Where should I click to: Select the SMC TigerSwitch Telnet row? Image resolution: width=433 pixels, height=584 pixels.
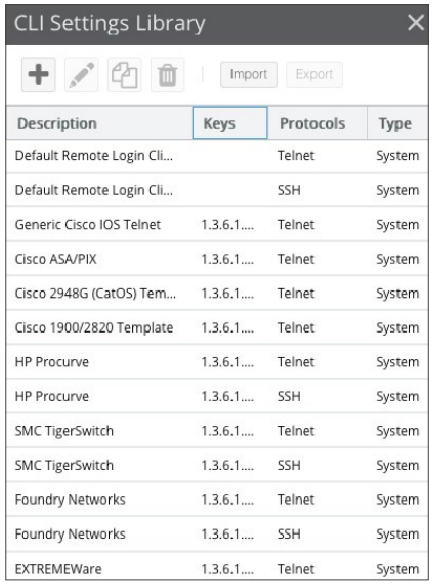point(217,431)
